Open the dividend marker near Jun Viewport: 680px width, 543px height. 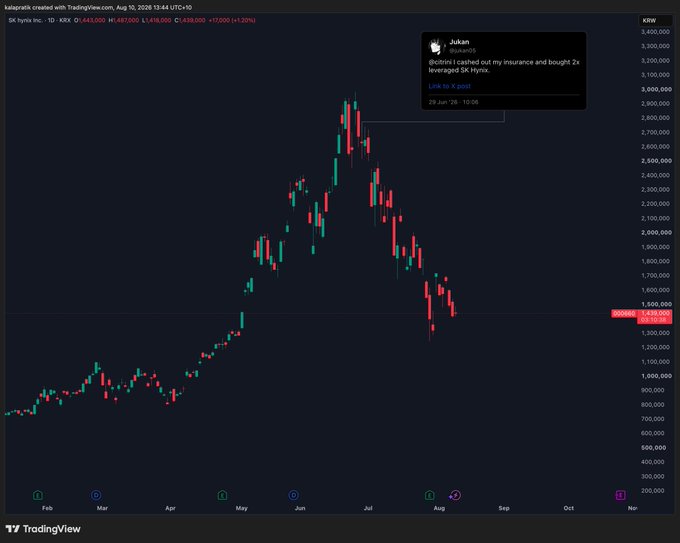tap(294, 495)
